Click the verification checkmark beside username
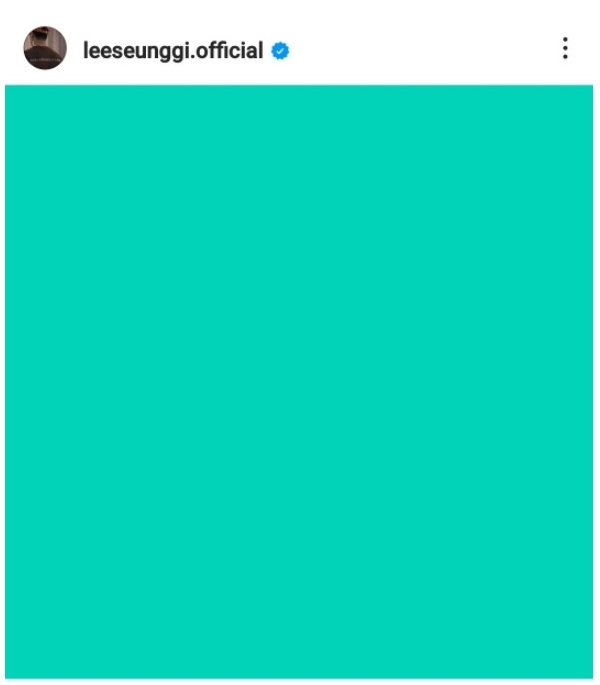Image resolution: width=600 pixels, height=685 pixels. (280, 51)
